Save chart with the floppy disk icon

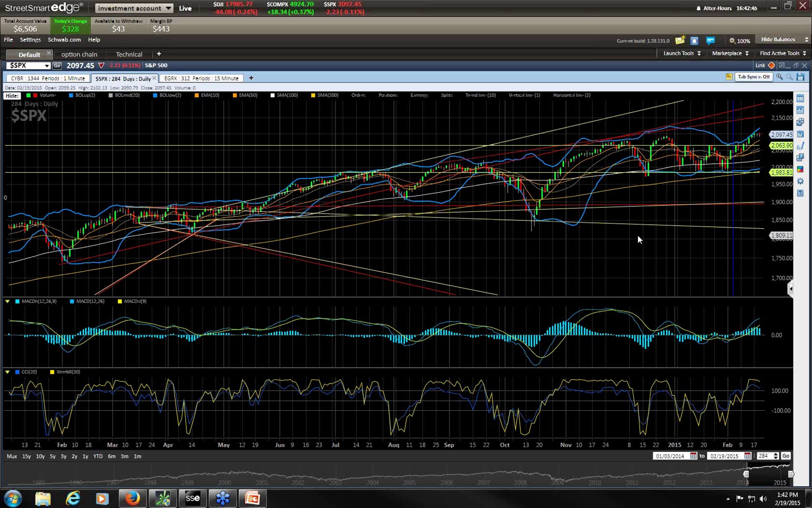(x=800, y=77)
